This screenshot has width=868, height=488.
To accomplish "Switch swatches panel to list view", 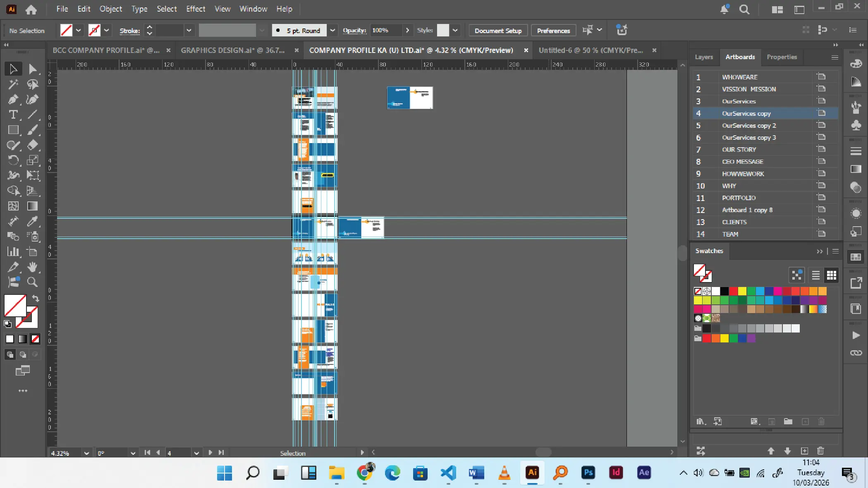I will pos(815,275).
